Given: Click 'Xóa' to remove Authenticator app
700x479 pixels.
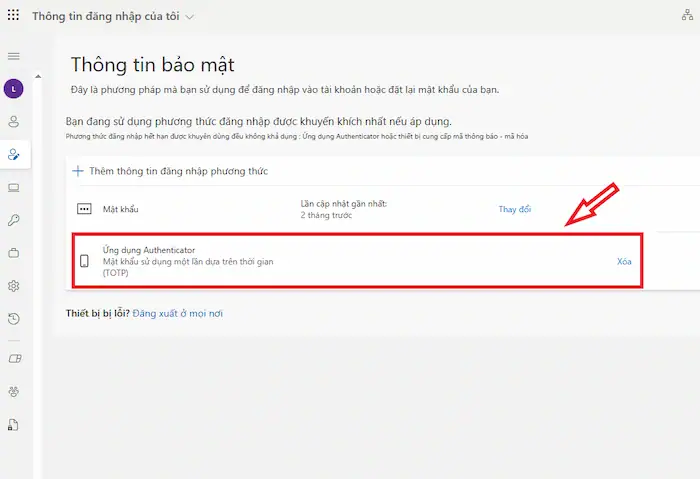Looking at the screenshot, I should click(624, 261).
